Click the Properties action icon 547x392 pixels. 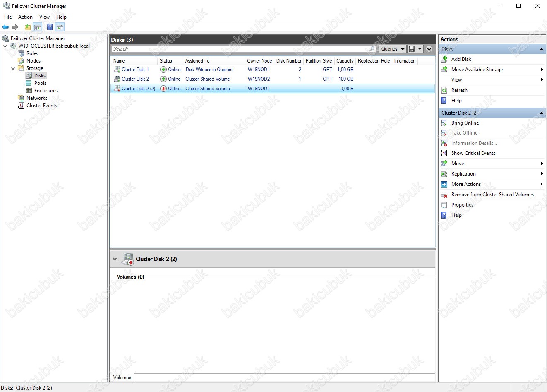click(444, 205)
